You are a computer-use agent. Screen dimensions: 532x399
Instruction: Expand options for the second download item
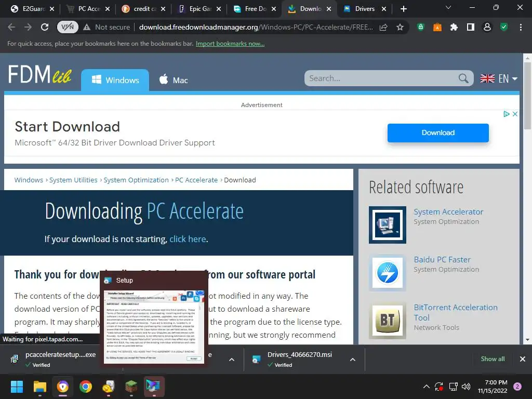[232, 360]
